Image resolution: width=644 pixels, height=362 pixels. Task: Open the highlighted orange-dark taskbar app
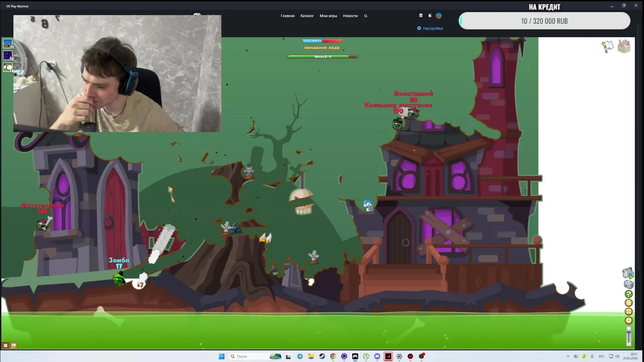click(388, 356)
